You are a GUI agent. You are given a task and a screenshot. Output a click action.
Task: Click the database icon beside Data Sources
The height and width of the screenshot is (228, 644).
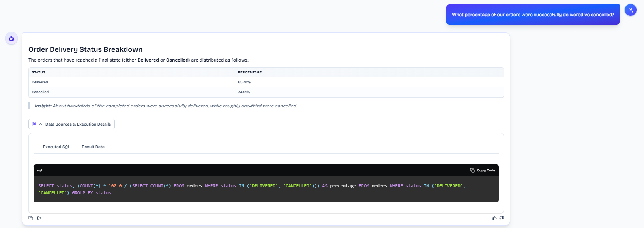tap(34, 124)
